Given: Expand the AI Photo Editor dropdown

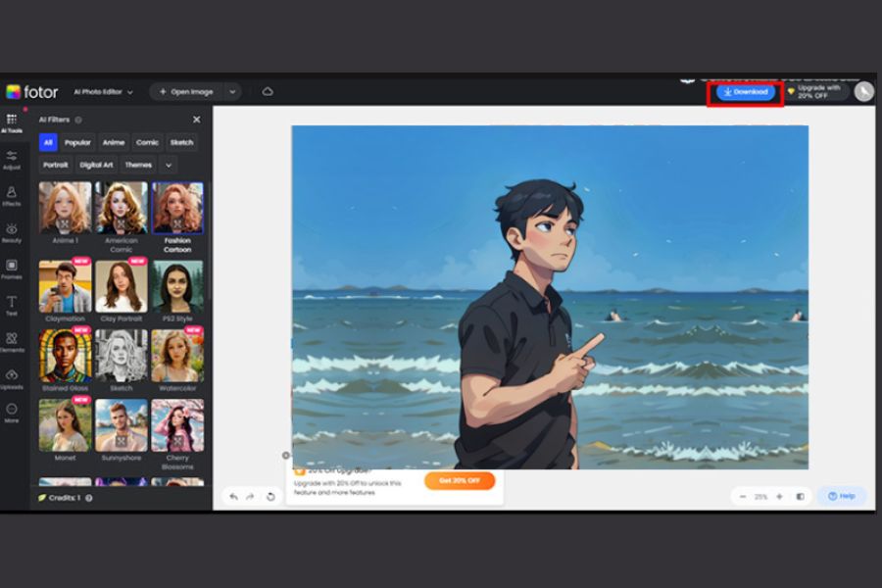Looking at the screenshot, I should 104,92.
